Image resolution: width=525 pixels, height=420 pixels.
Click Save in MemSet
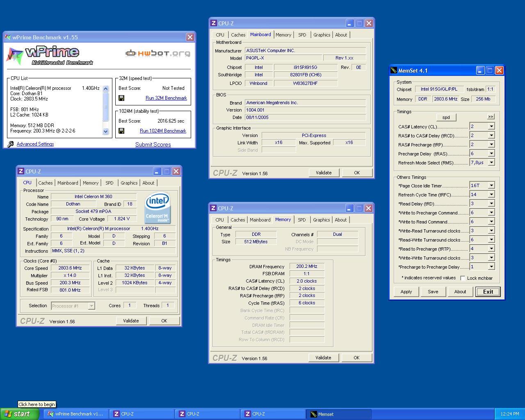[433, 292]
